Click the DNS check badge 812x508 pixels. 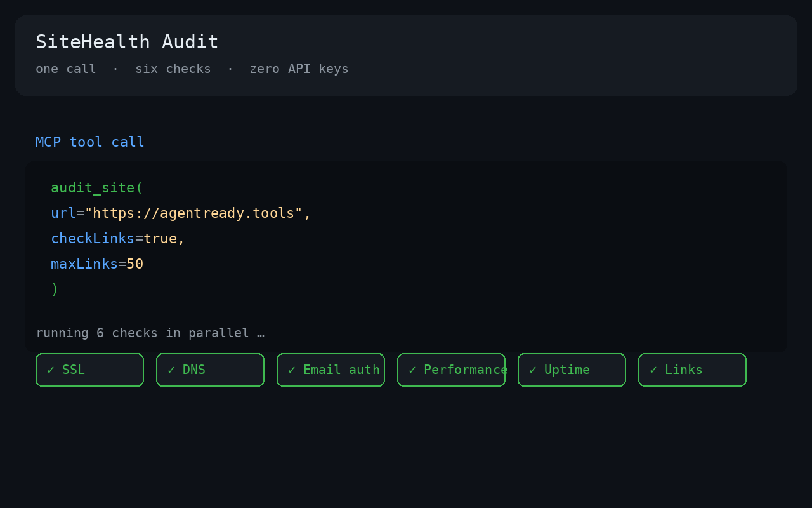coord(210,370)
